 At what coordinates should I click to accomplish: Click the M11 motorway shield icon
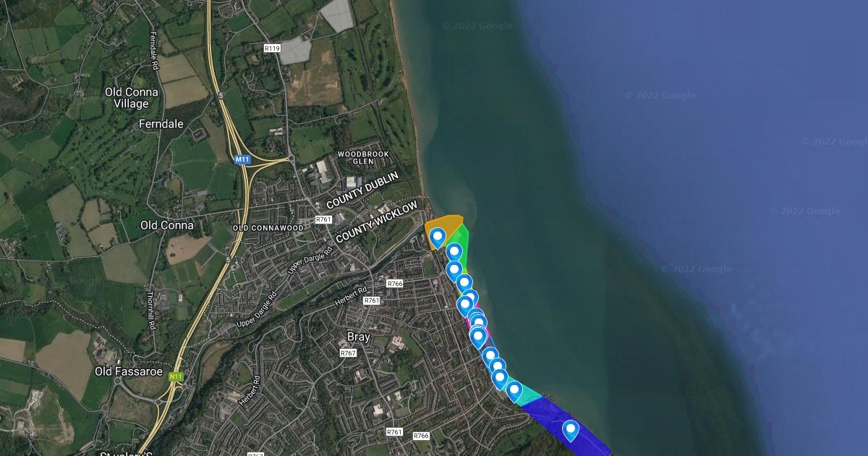[x=242, y=159]
